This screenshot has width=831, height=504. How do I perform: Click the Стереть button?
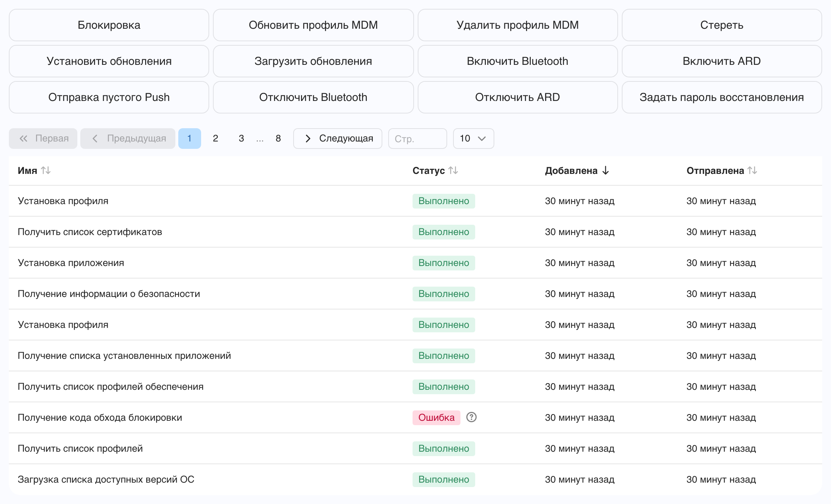722,25
